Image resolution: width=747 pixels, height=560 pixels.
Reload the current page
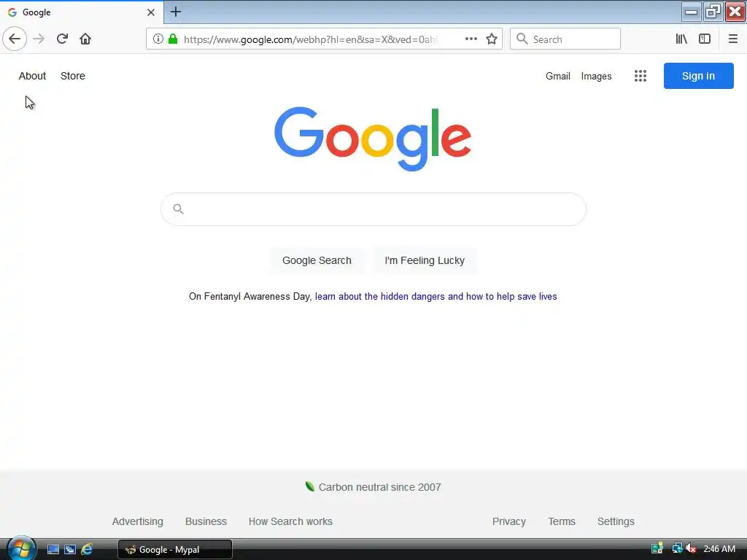(x=62, y=39)
